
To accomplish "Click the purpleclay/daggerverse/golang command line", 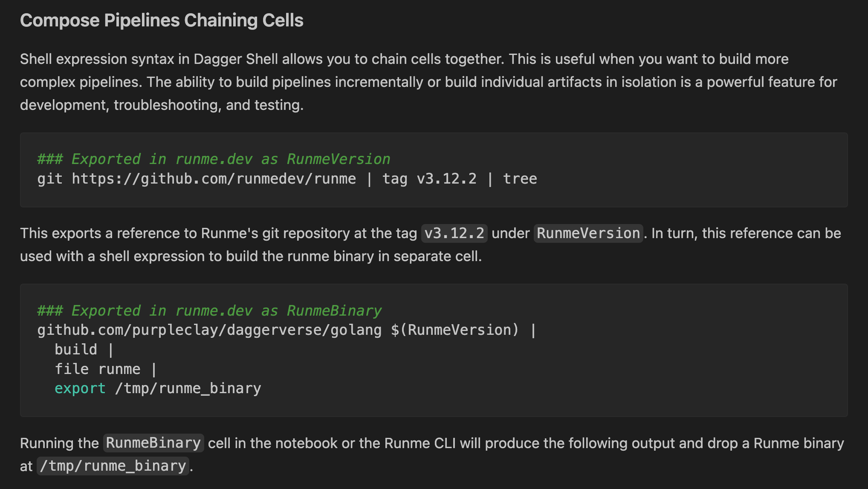I will (x=209, y=330).
